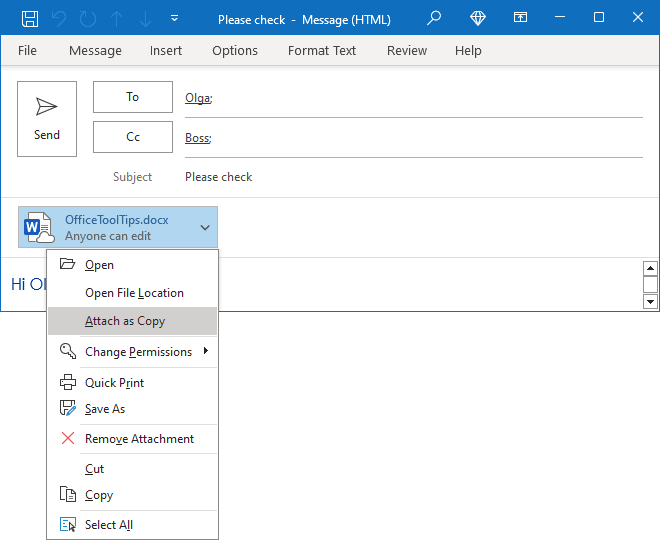Image resolution: width=660 pixels, height=540 pixels.
Task: Minimize the message window
Action: pos(560,17)
